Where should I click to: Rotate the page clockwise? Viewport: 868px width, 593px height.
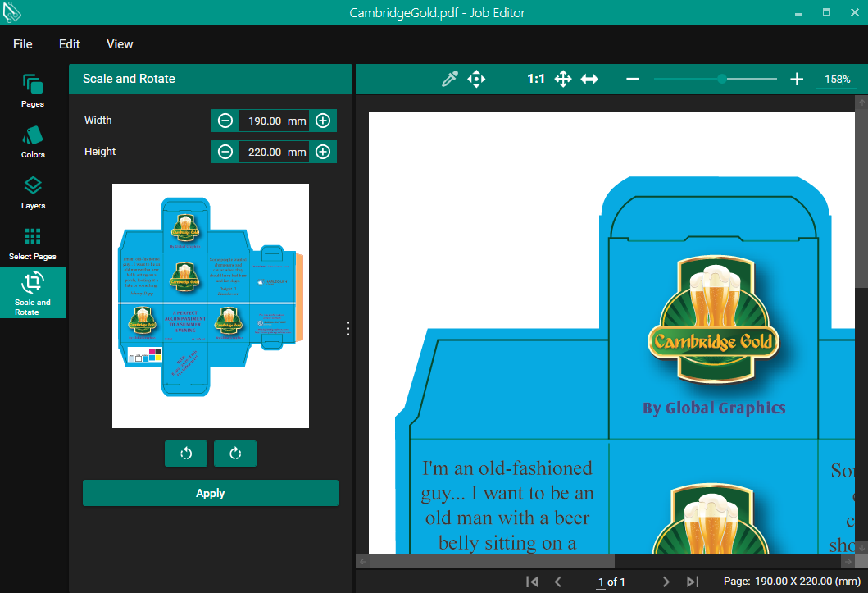pos(235,454)
